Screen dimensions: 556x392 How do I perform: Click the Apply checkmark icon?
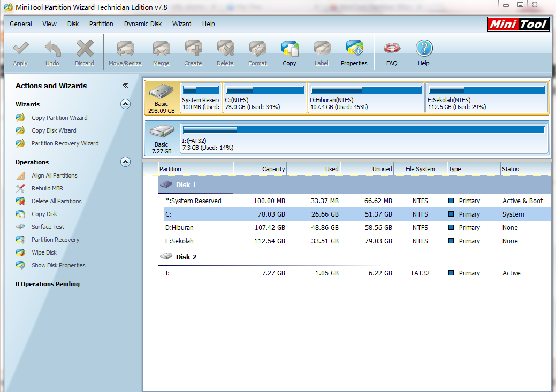click(x=20, y=48)
